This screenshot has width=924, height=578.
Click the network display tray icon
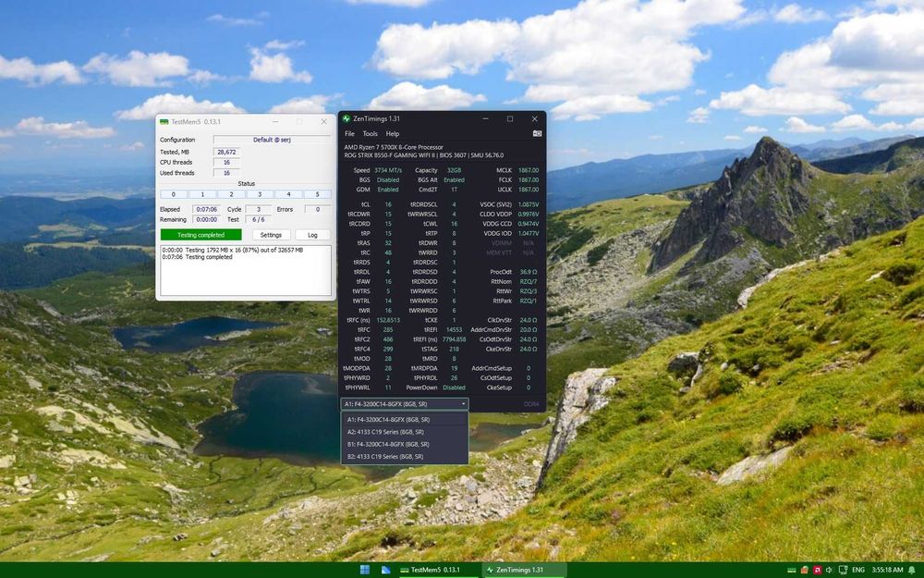[844, 570]
